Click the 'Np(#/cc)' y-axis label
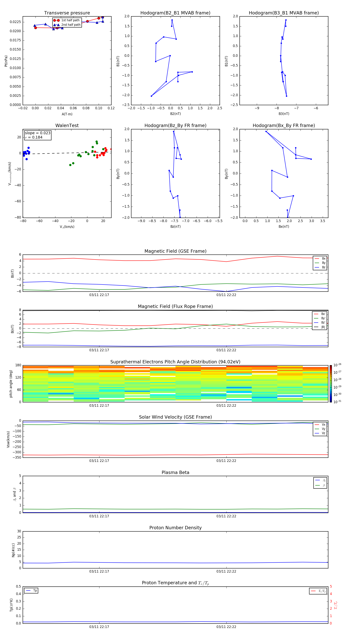Screen dimensions: 351x644 tap(13, 550)
